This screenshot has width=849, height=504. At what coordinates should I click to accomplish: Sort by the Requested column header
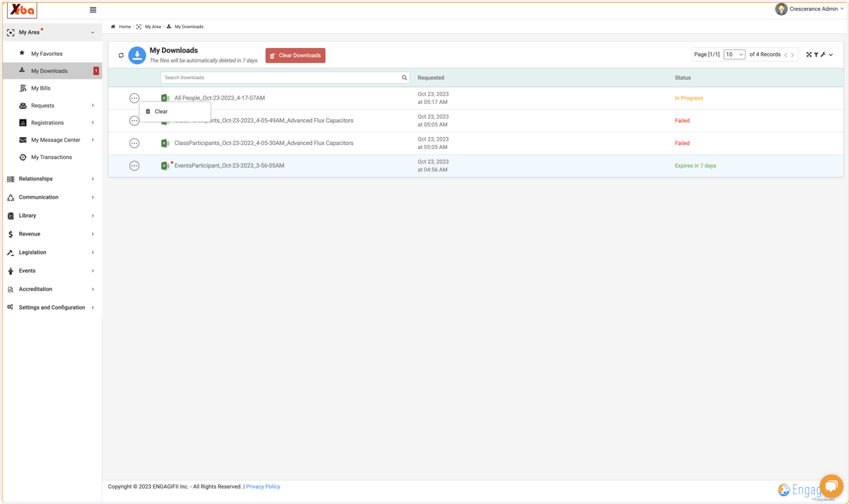[431, 78]
